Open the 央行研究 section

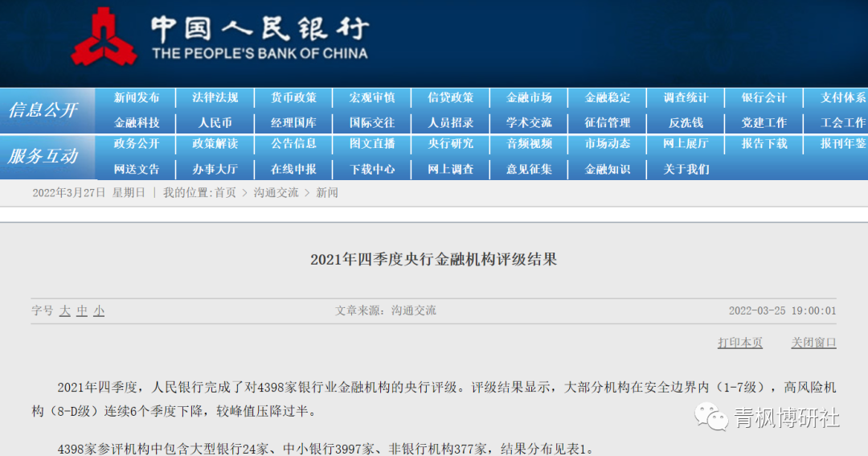[450, 144]
